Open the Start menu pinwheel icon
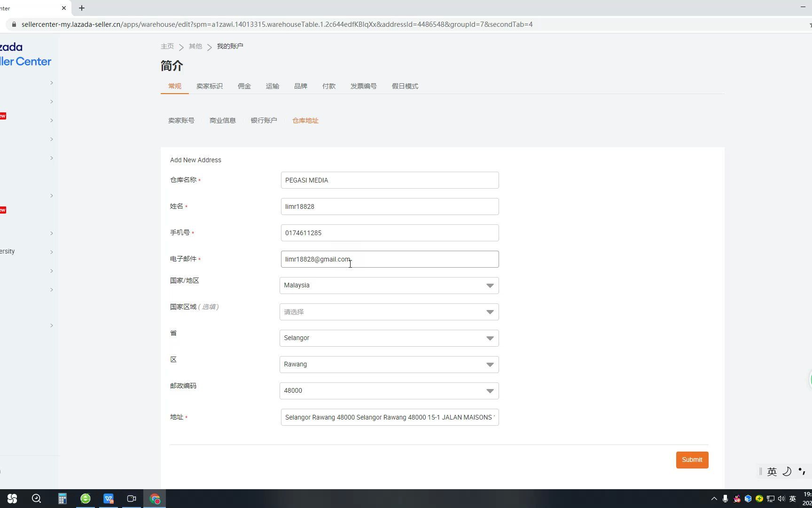 coord(12,499)
